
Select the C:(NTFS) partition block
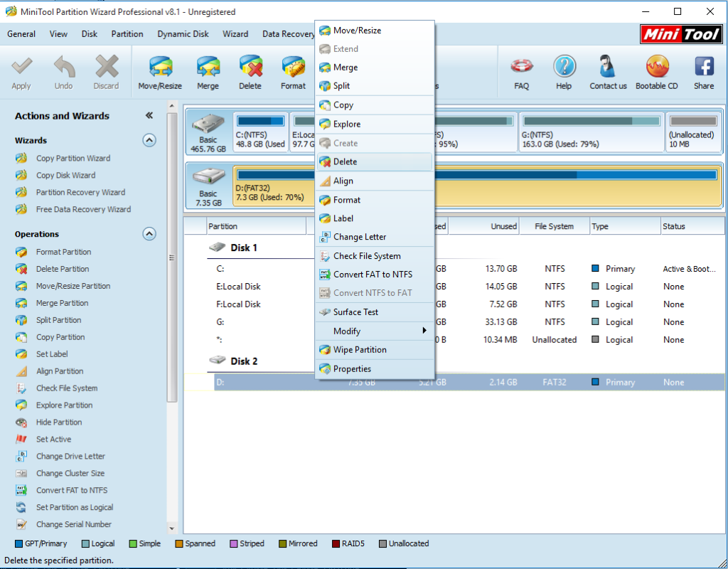pyautogui.click(x=260, y=132)
